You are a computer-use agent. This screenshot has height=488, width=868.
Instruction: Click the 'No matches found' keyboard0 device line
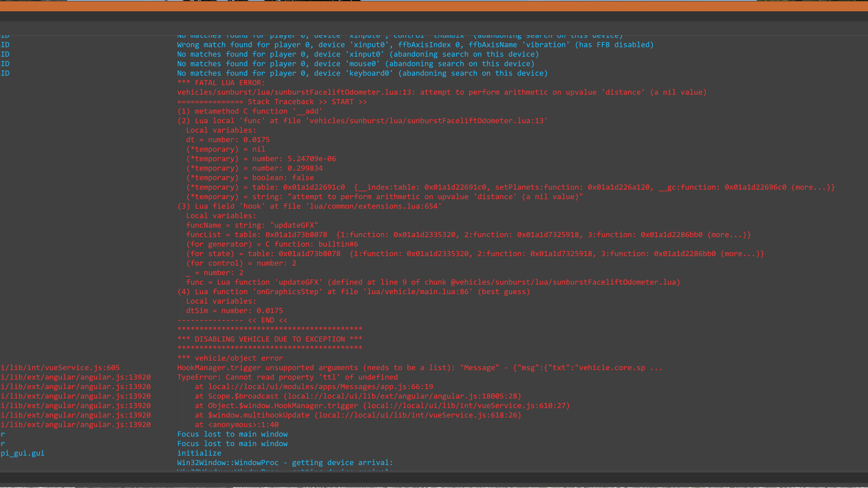coord(362,73)
